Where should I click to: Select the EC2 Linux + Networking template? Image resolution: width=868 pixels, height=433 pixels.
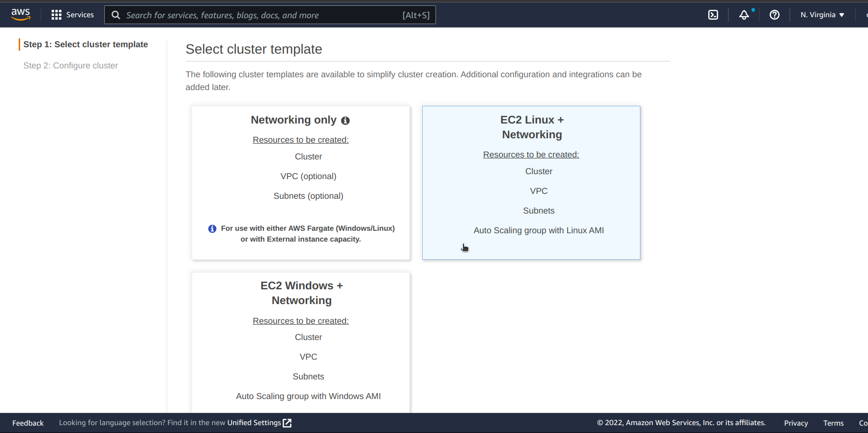click(x=531, y=183)
